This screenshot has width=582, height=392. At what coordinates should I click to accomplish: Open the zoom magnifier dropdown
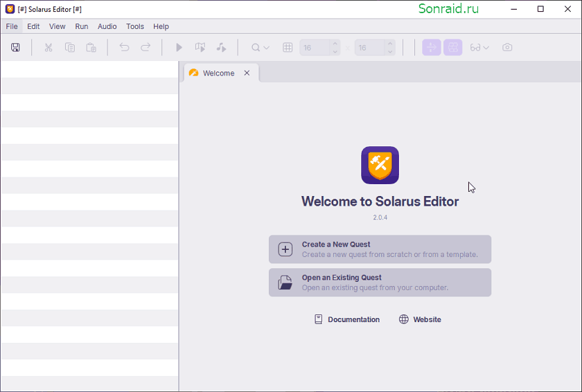point(261,48)
